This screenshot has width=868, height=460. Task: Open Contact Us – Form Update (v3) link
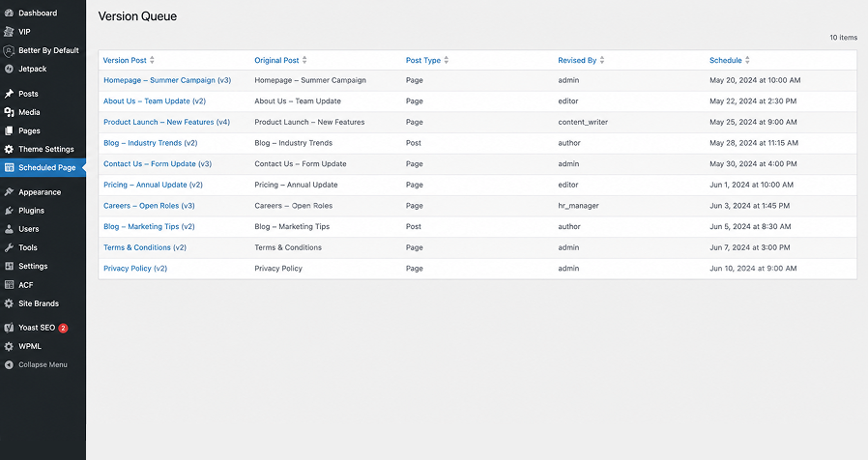click(158, 164)
